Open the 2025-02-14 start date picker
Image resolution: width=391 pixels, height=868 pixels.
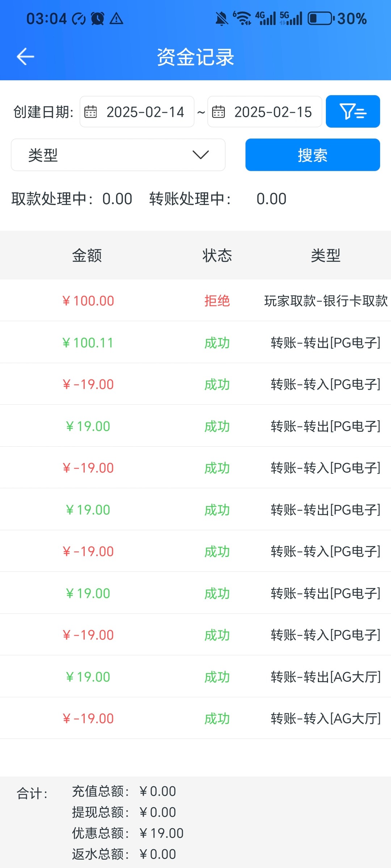point(145,112)
